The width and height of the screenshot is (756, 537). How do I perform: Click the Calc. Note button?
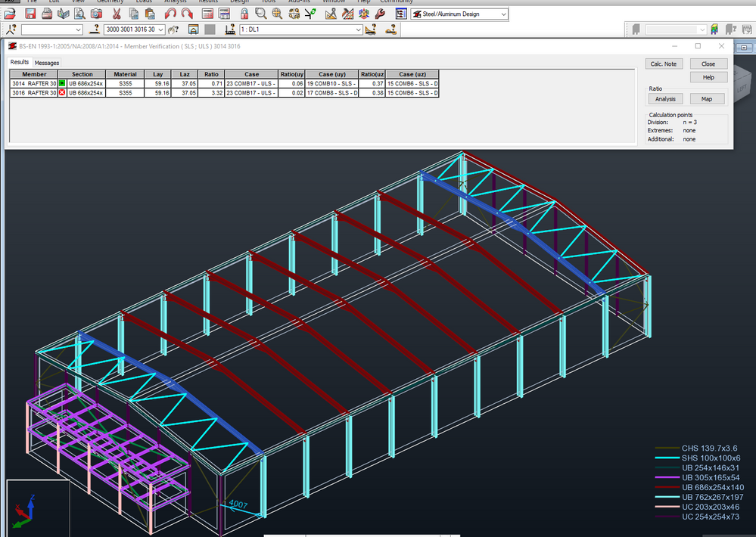point(664,64)
